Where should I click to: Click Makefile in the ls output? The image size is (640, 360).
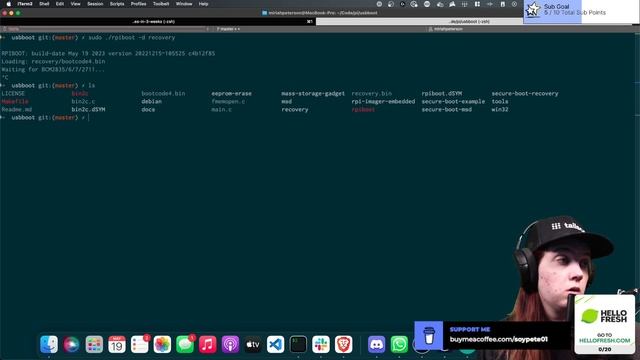pos(15,102)
